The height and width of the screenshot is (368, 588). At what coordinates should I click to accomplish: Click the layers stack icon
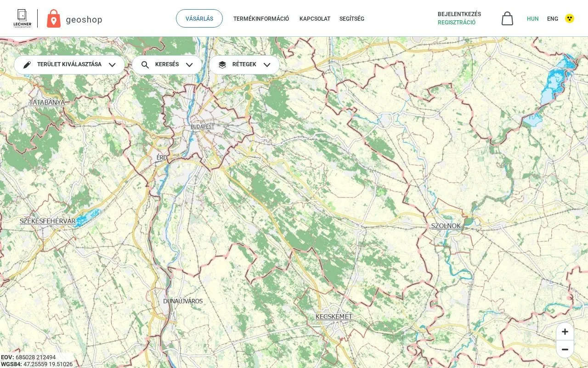(x=222, y=65)
